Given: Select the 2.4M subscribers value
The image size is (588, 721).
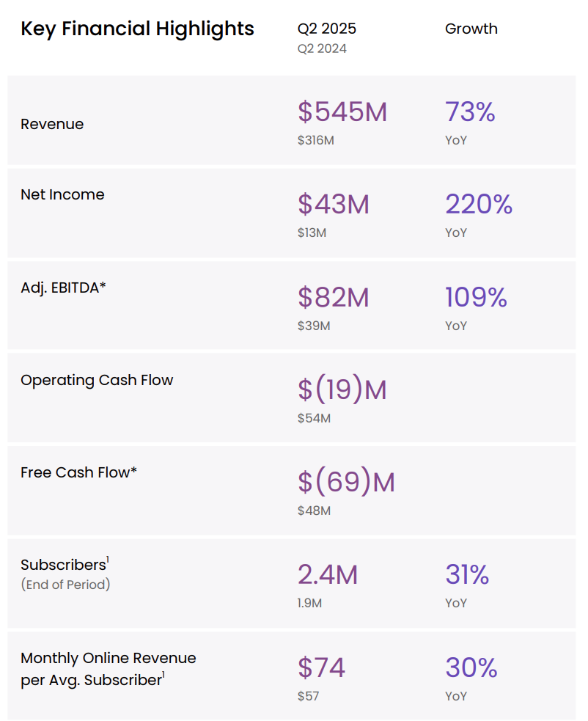Looking at the screenshot, I should click(x=328, y=575).
